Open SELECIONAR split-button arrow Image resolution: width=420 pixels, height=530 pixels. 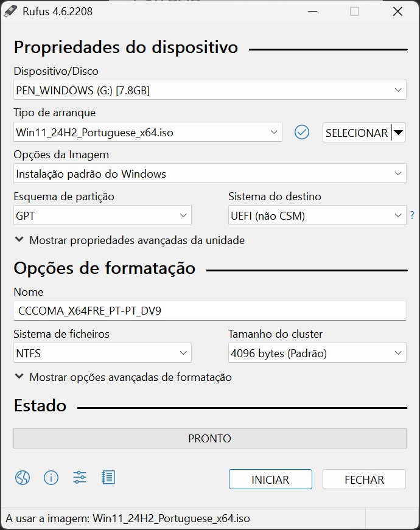[398, 132]
